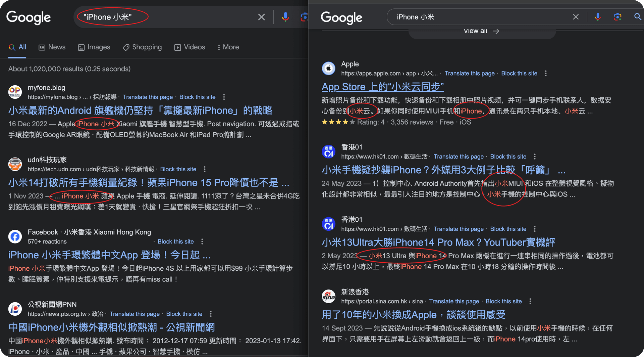This screenshot has width=644, height=357.
Task: Open 用了10年的小米換成Apple result title
Action: tap(414, 315)
